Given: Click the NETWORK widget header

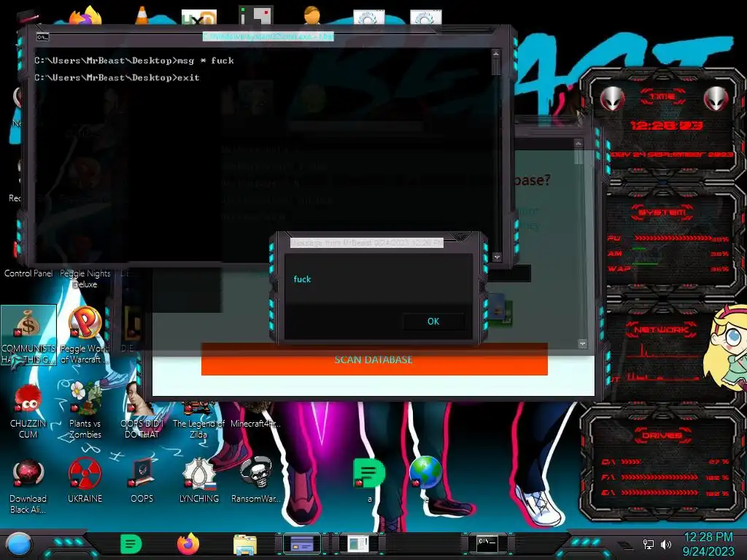Looking at the screenshot, I should tap(662, 330).
